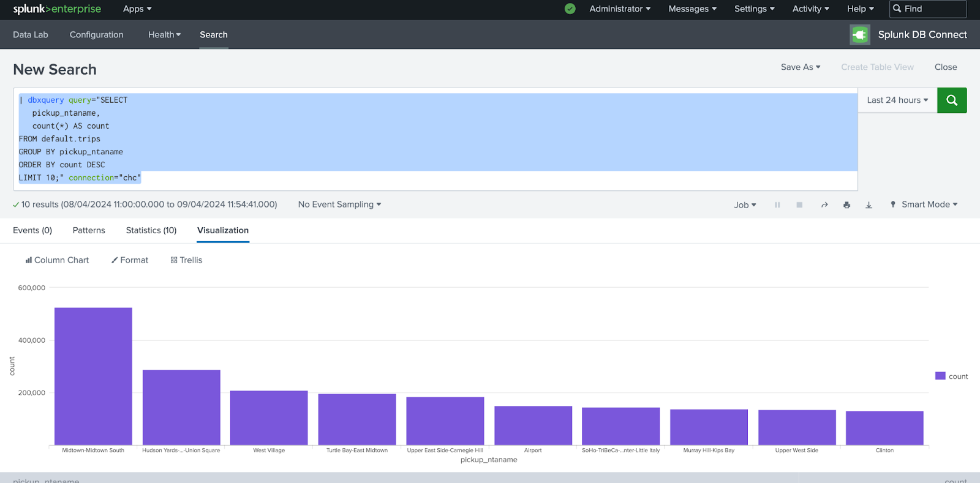
Task: Open the Column Chart type picker
Action: 57,260
